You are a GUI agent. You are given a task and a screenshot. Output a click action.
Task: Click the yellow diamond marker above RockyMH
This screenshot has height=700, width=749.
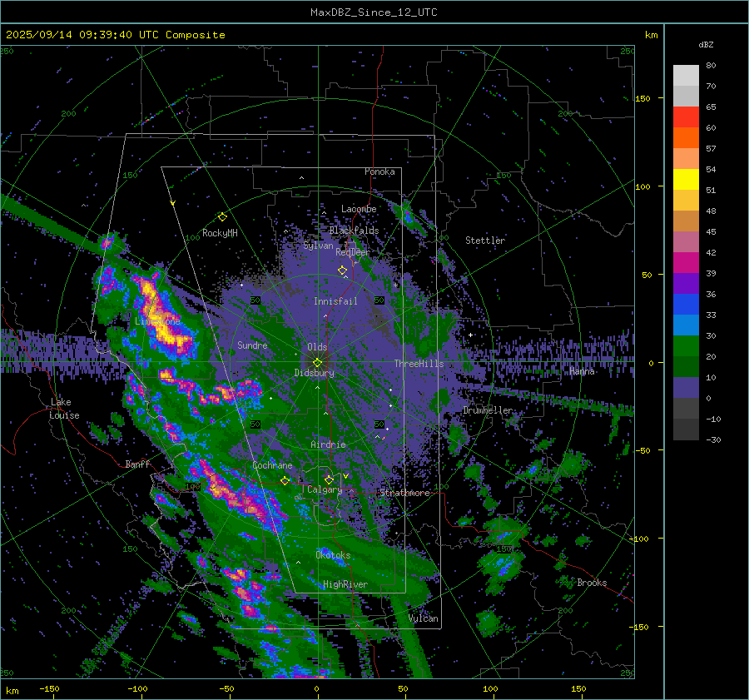[222, 217]
